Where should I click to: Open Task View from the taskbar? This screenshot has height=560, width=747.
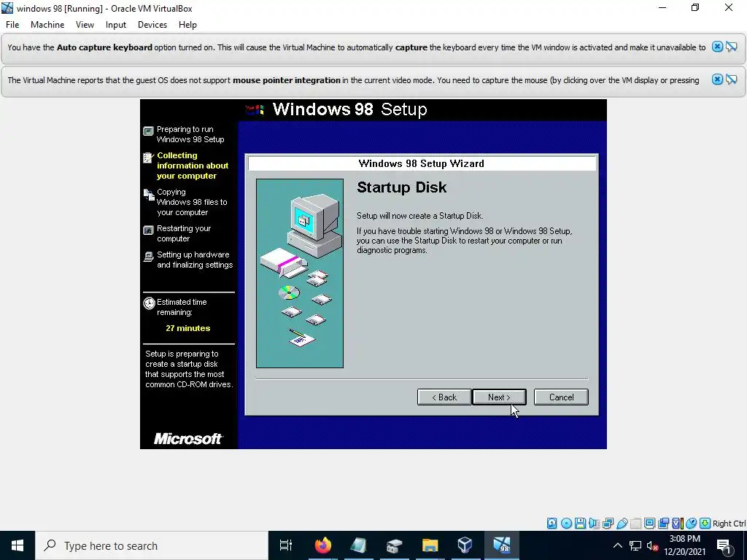[286, 545]
